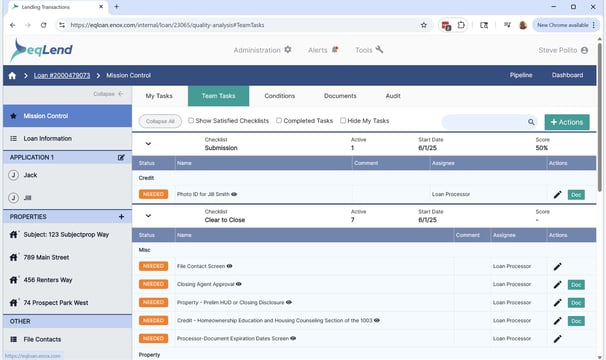Reload the page in Chrome
Viewport: 606px width, 360px height.
point(43,25)
